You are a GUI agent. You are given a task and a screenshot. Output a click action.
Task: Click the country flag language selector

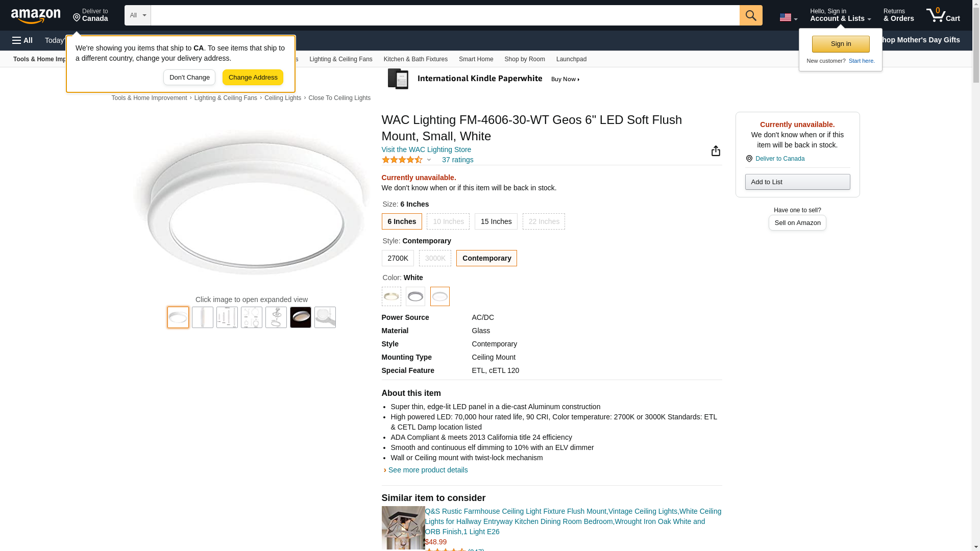pos(788,17)
